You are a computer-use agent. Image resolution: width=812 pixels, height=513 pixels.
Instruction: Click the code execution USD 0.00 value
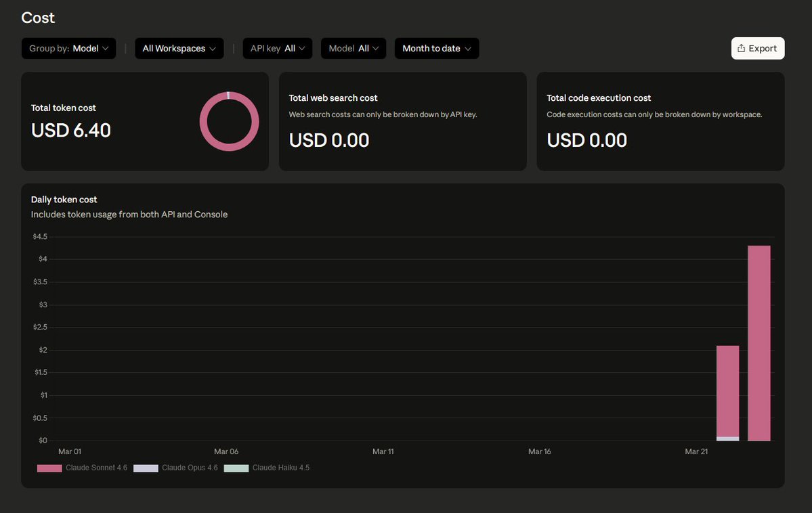[x=586, y=140]
